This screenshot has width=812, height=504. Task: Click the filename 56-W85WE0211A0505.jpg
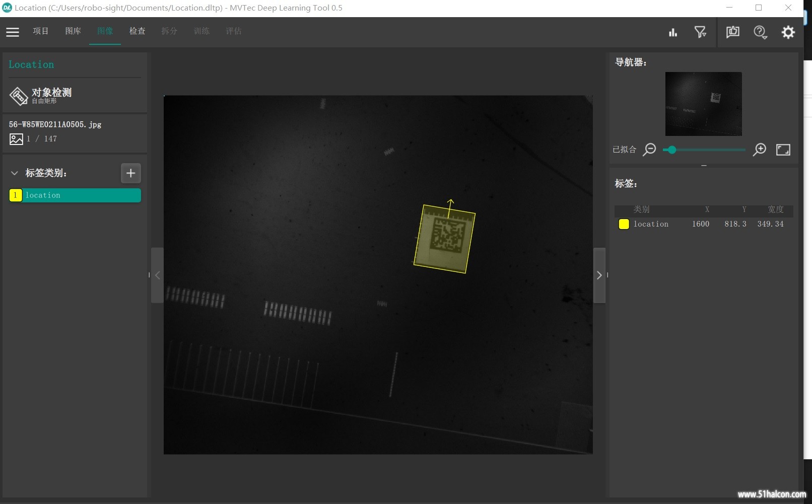(x=55, y=124)
